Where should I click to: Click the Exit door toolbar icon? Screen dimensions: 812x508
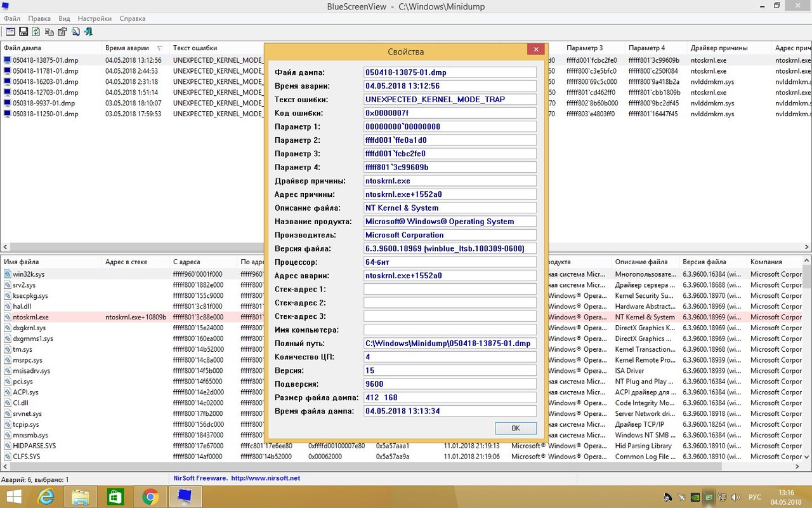[x=88, y=32]
